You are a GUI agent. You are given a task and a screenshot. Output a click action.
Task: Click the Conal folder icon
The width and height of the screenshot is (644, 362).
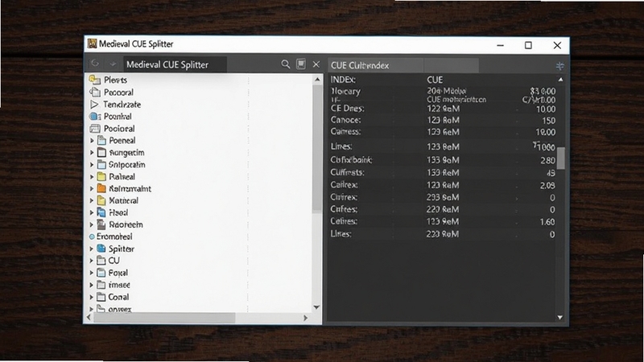[x=101, y=296]
